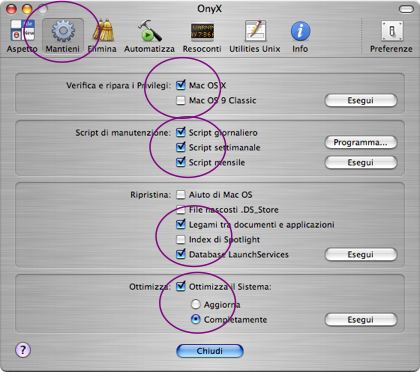Select the Completamente radio button
The height and width of the screenshot is (372, 420).
point(196,319)
